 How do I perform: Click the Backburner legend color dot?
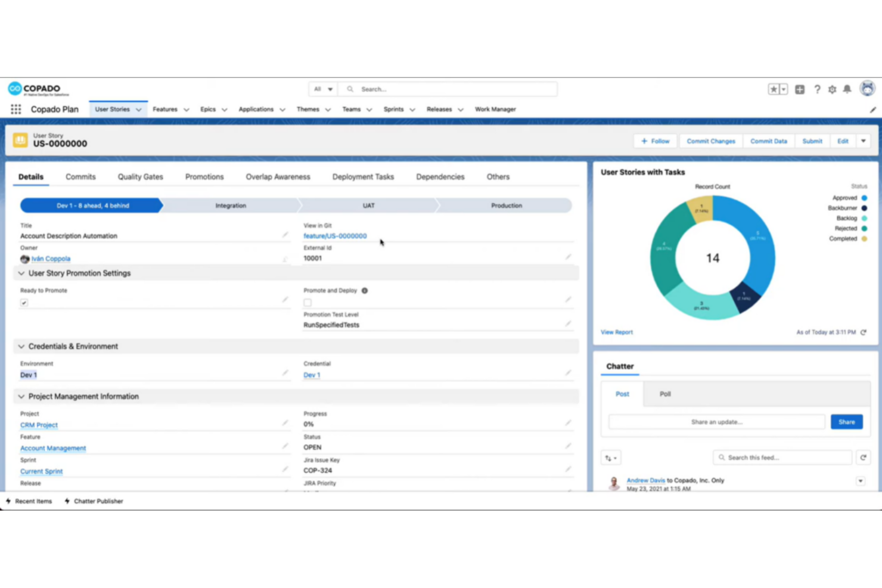coord(864,208)
